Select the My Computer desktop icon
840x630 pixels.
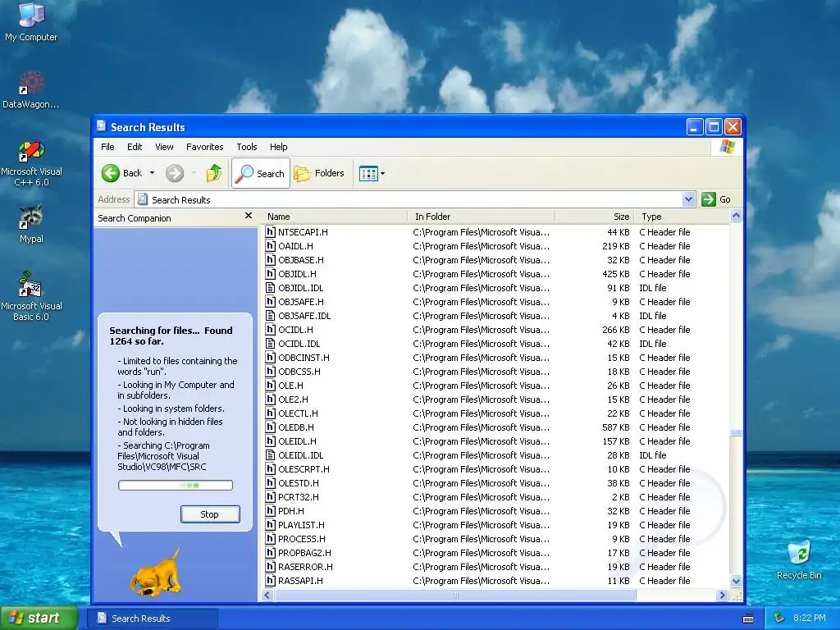tap(31, 21)
